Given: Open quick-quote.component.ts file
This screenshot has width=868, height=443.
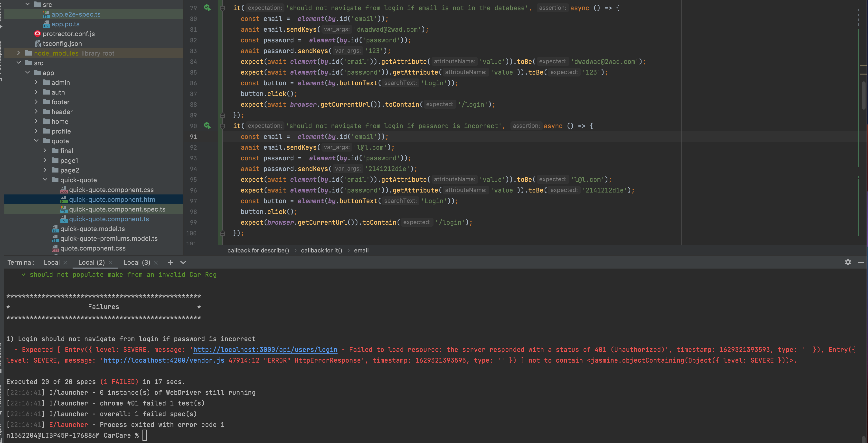Looking at the screenshot, I should (109, 219).
